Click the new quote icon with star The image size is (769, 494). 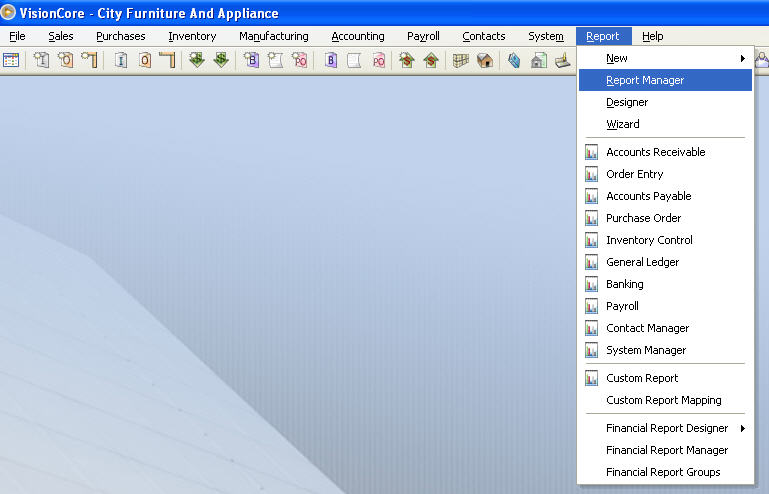(89, 60)
